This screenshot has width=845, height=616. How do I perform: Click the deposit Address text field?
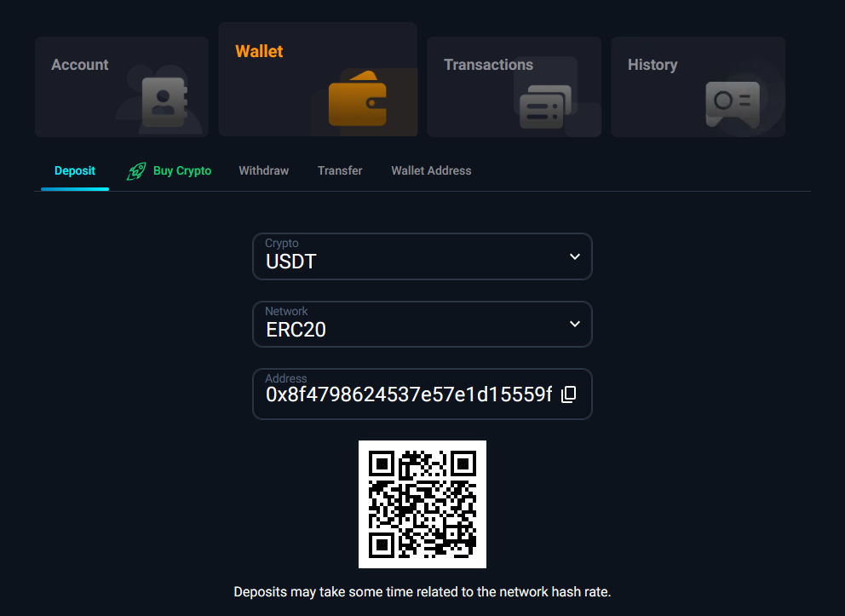[409, 394]
